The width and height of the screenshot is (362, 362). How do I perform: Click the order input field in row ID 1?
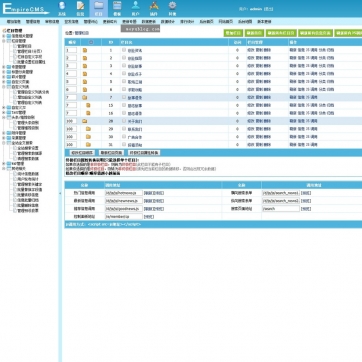71,50
